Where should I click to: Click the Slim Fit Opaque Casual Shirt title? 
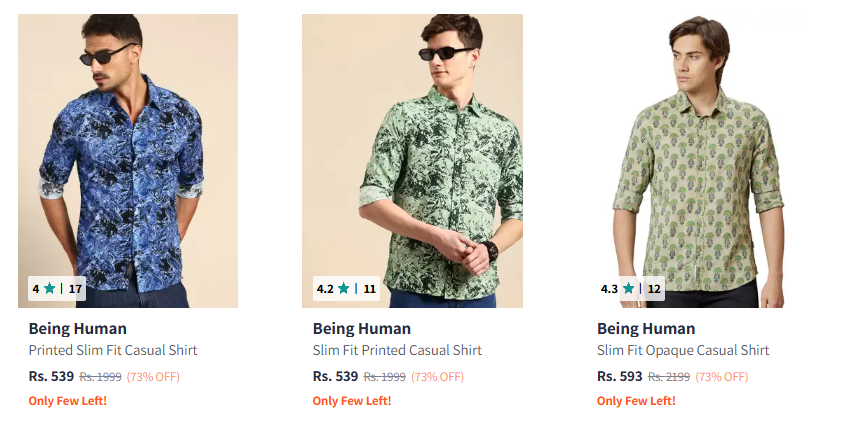coord(683,350)
